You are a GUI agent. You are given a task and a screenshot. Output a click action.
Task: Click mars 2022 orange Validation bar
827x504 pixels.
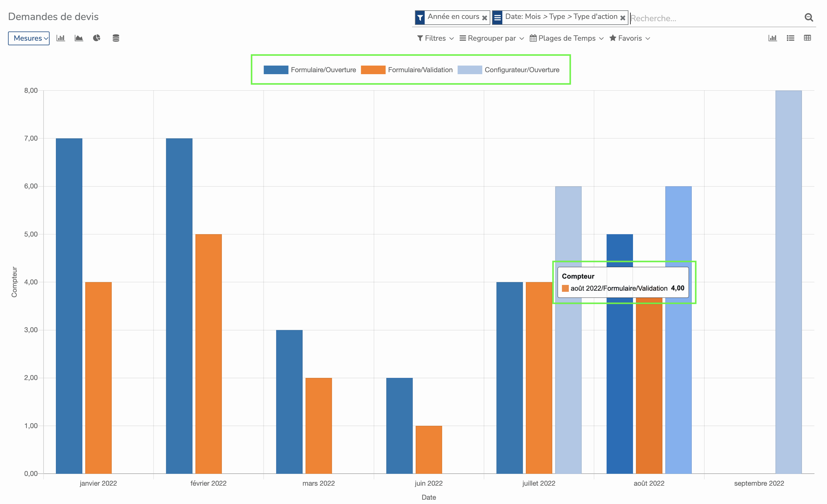tap(319, 426)
